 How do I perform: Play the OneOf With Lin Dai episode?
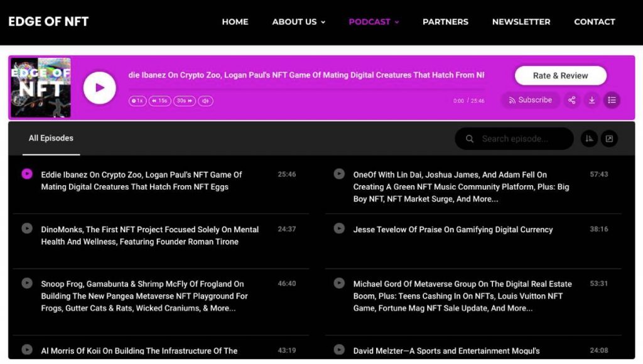coord(339,174)
